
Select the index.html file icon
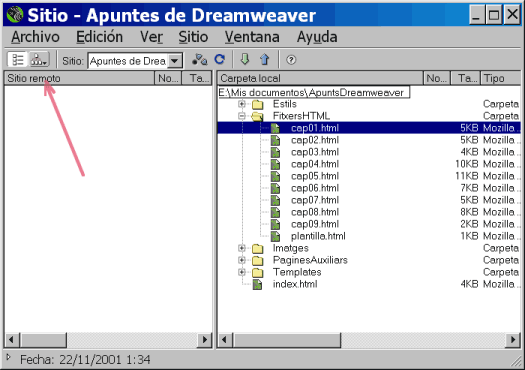[x=257, y=284]
